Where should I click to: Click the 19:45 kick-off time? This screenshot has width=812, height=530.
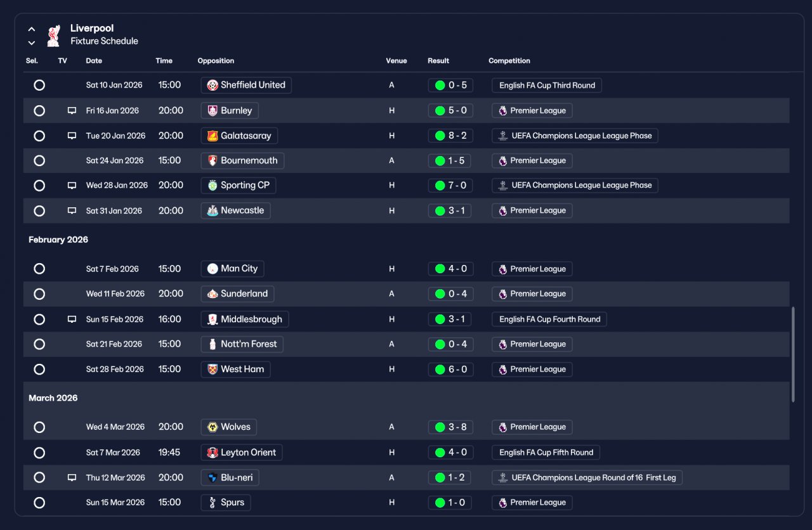click(169, 453)
